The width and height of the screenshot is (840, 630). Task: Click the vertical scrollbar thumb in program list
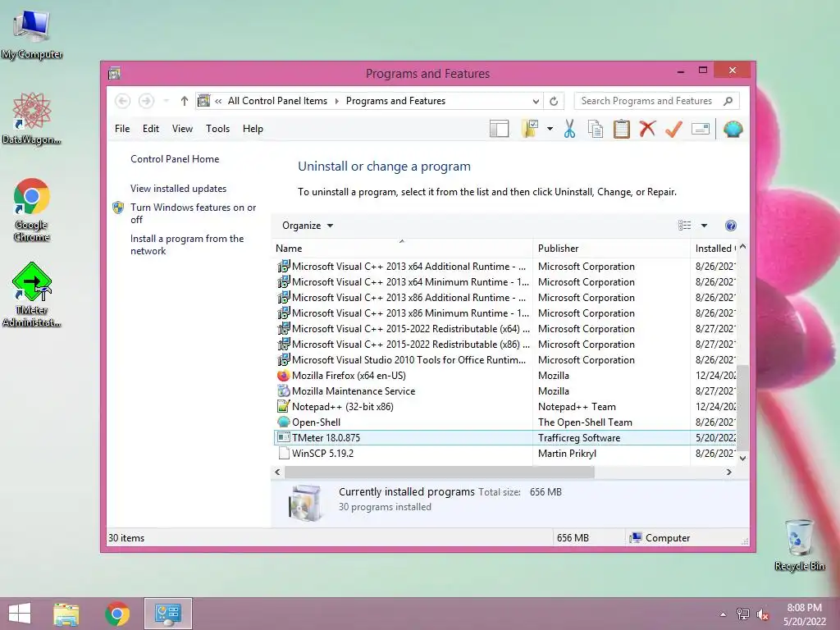pos(742,408)
